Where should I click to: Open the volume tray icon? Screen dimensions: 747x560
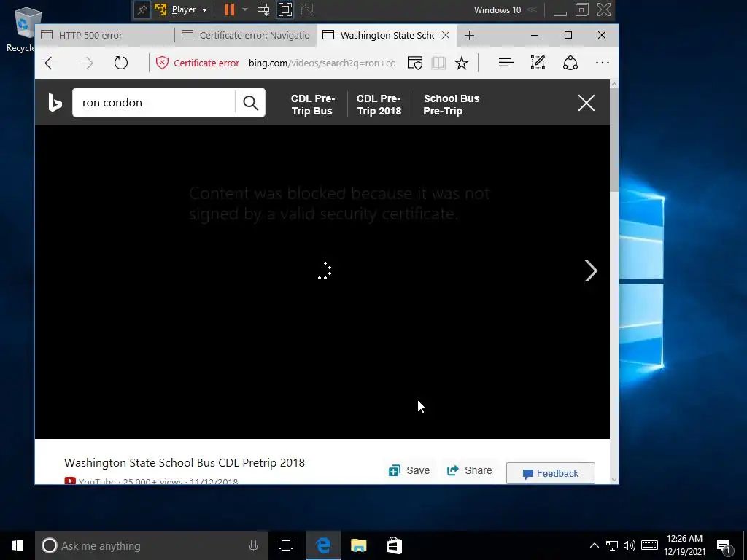630,545
